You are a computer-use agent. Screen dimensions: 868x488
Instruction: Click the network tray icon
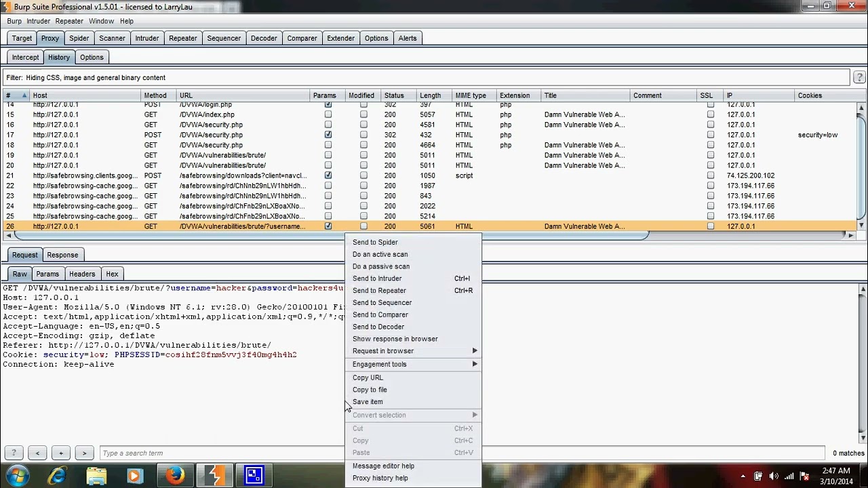click(x=789, y=476)
